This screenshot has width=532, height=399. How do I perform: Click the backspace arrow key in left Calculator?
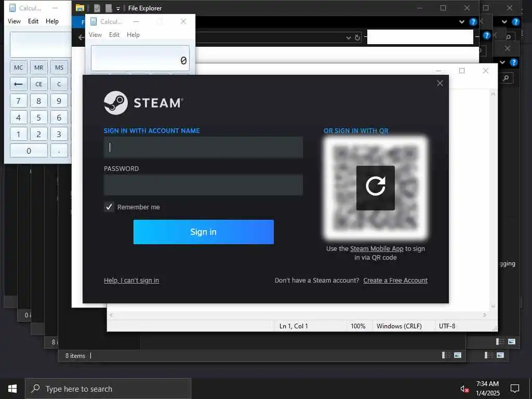coord(18,84)
